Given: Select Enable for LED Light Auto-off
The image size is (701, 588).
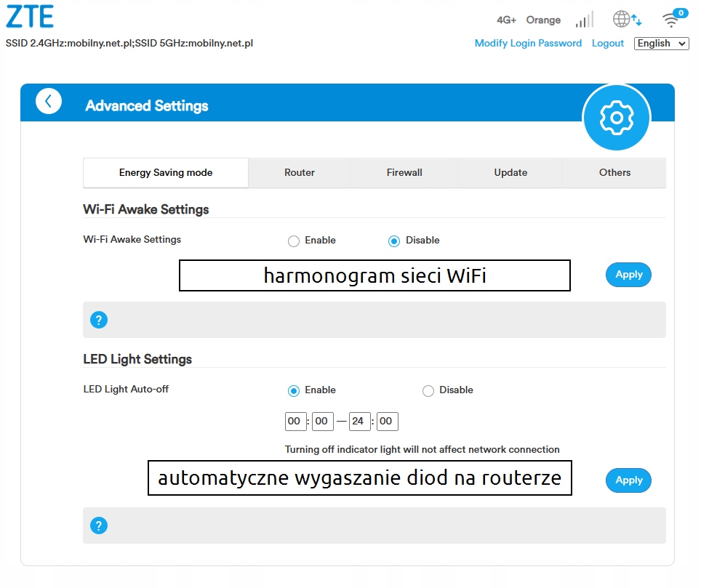Looking at the screenshot, I should (x=294, y=391).
